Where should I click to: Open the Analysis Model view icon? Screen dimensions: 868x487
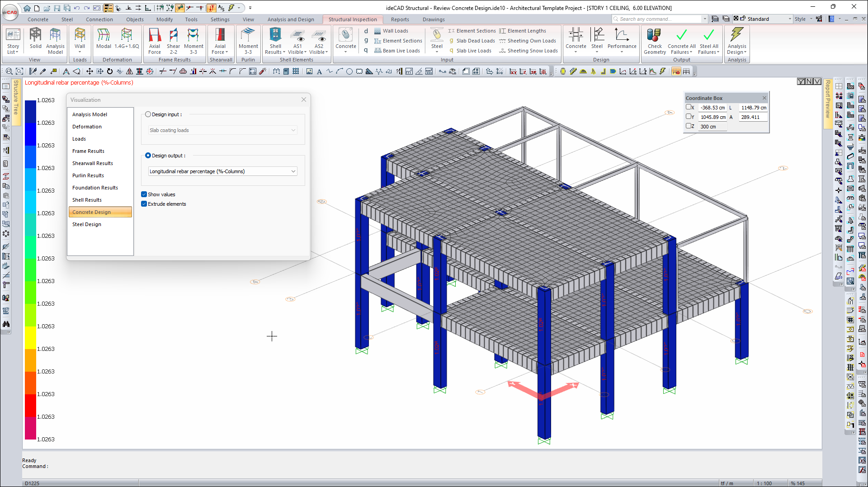55,41
